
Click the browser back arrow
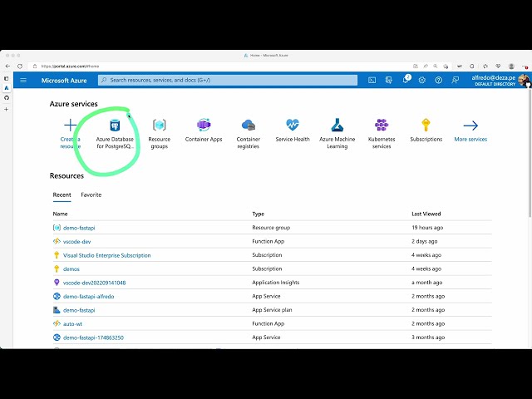click(x=7, y=66)
